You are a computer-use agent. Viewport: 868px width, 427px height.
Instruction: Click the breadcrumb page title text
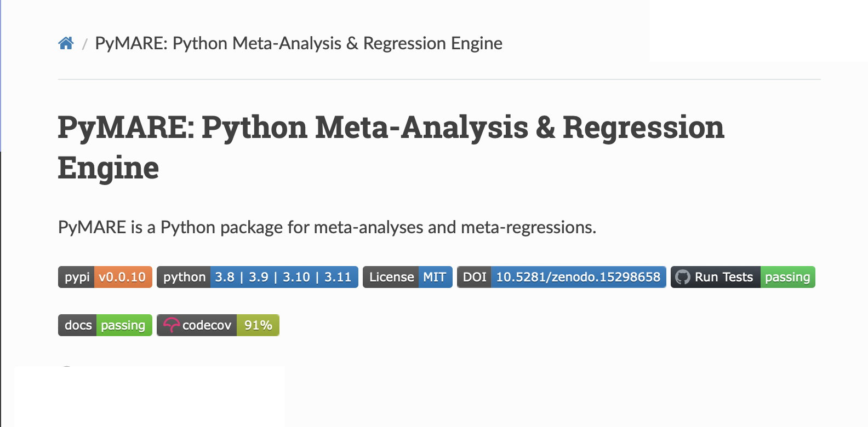299,43
